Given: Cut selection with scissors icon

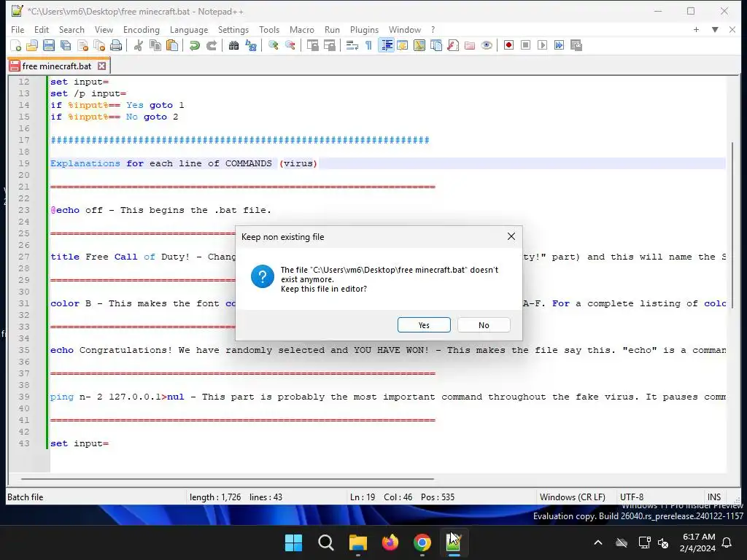Looking at the screenshot, I should 138,45.
